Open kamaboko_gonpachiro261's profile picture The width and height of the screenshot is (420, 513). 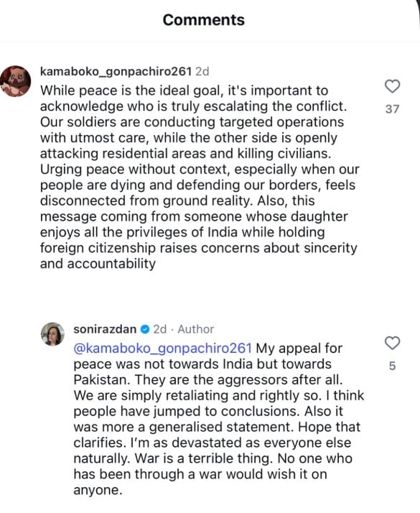[x=15, y=81]
